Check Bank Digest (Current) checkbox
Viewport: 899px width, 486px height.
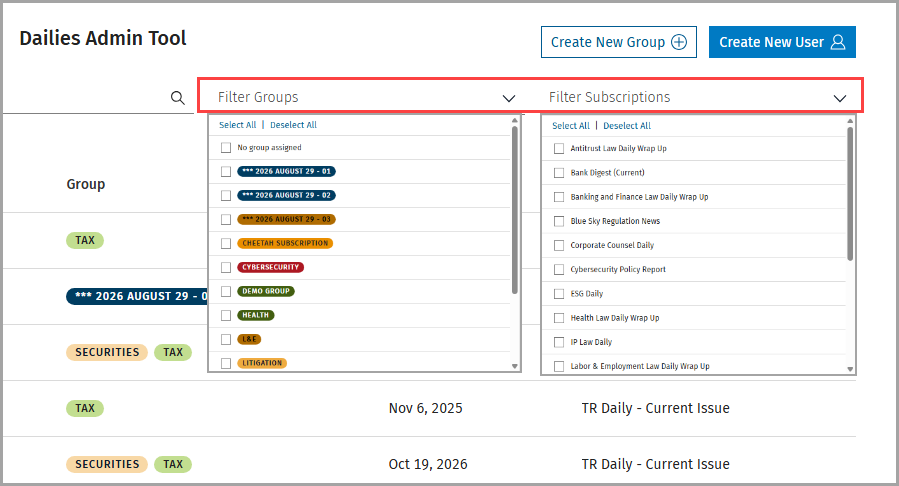tap(559, 173)
